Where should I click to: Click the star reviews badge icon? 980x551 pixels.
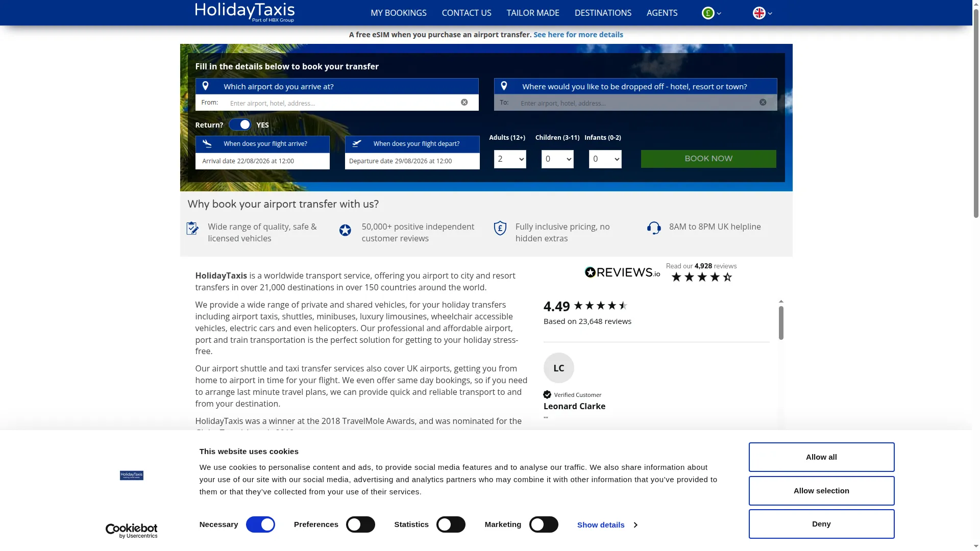click(346, 231)
